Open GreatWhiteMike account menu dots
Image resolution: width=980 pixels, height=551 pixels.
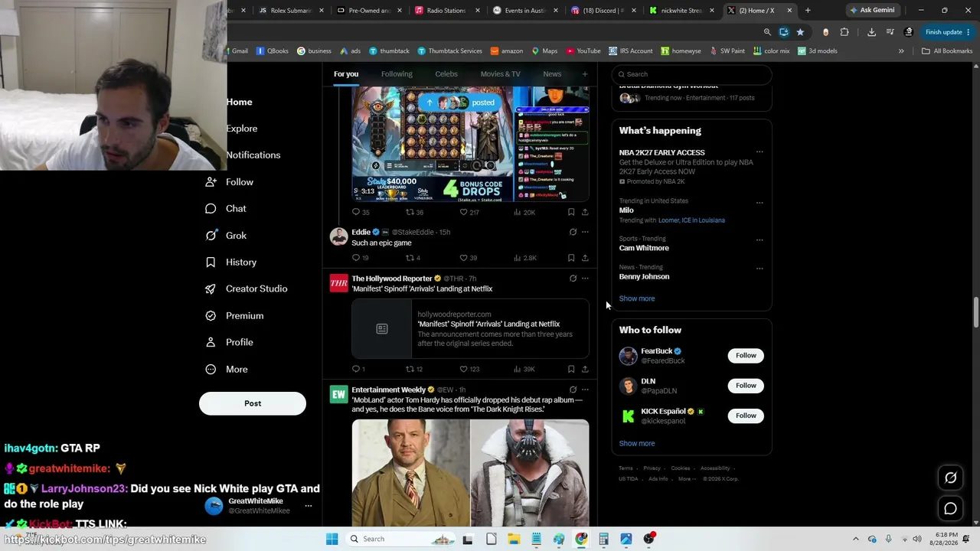(309, 506)
